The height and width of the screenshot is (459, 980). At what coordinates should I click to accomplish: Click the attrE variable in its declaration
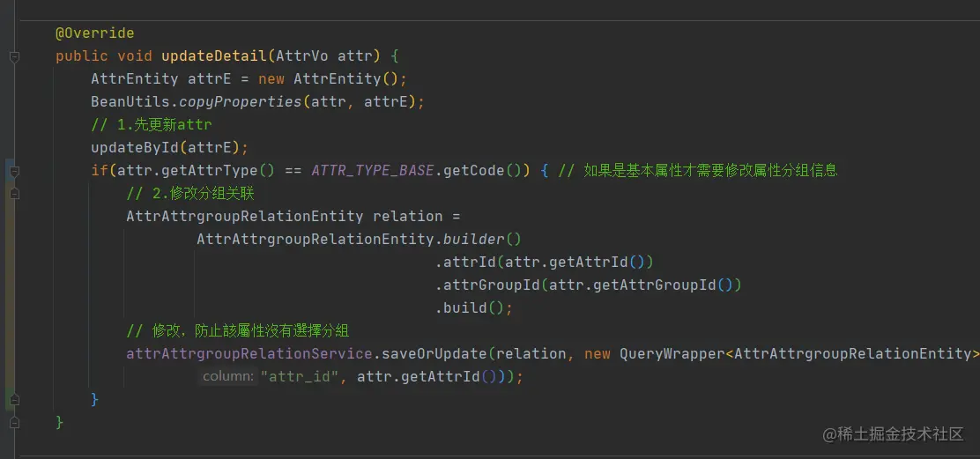[x=210, y=78]
